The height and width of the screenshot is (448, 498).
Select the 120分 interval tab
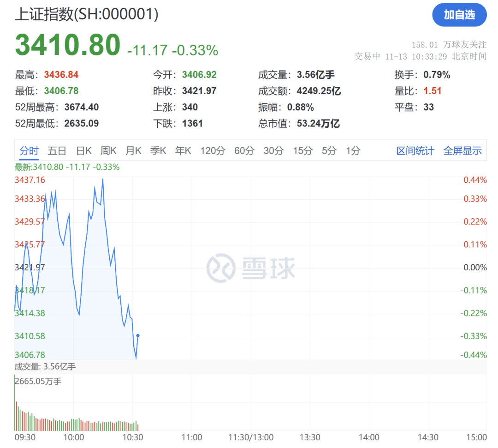click(213, 151)
